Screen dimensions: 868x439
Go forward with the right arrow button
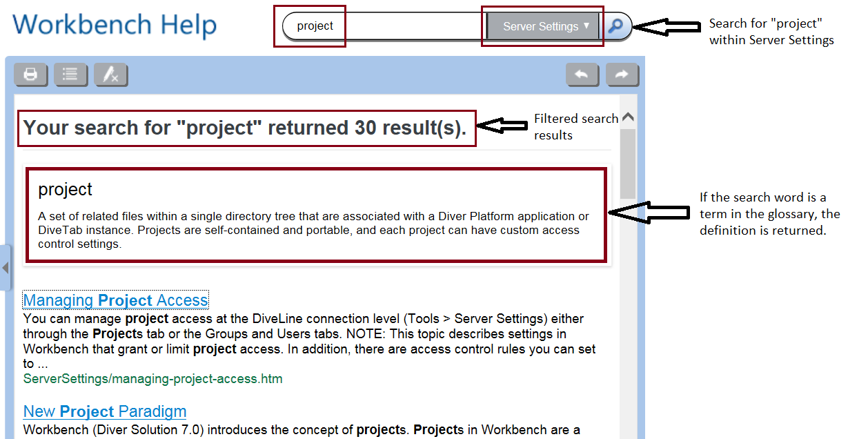click(x=622, y=75)
